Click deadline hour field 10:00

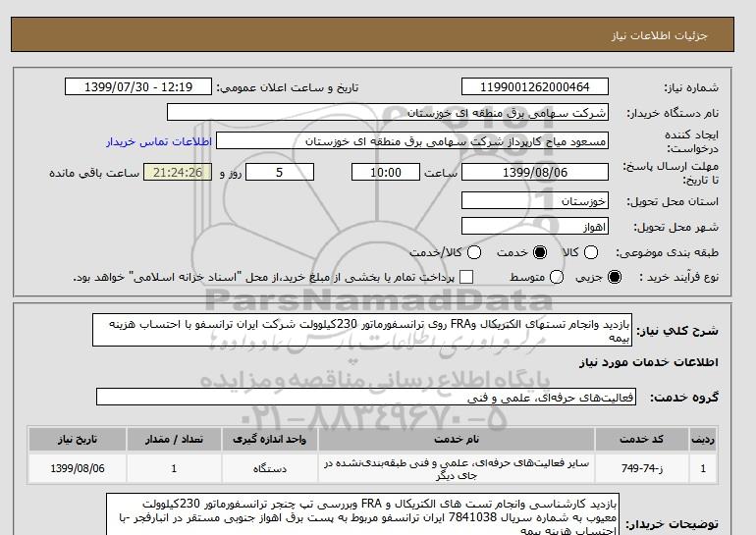[386, 172]
